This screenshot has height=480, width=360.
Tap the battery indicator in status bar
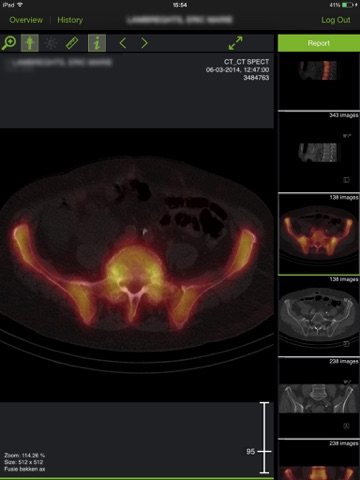click(x=348, y=5)
